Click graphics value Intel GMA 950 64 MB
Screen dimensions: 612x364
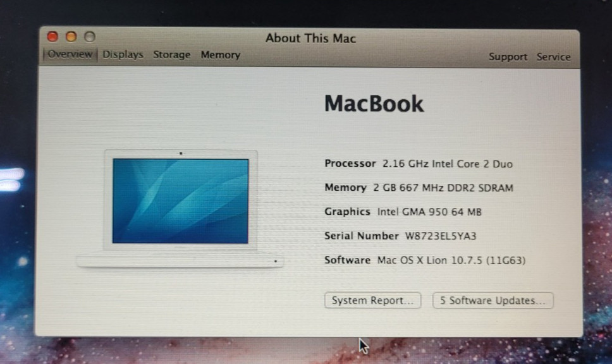[x=429, y=212]
